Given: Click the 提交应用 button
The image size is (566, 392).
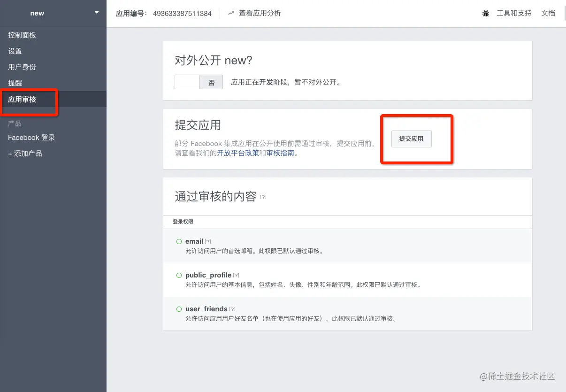Looking at the screenshot, I should pyautogui.click(x=411, y=139).
